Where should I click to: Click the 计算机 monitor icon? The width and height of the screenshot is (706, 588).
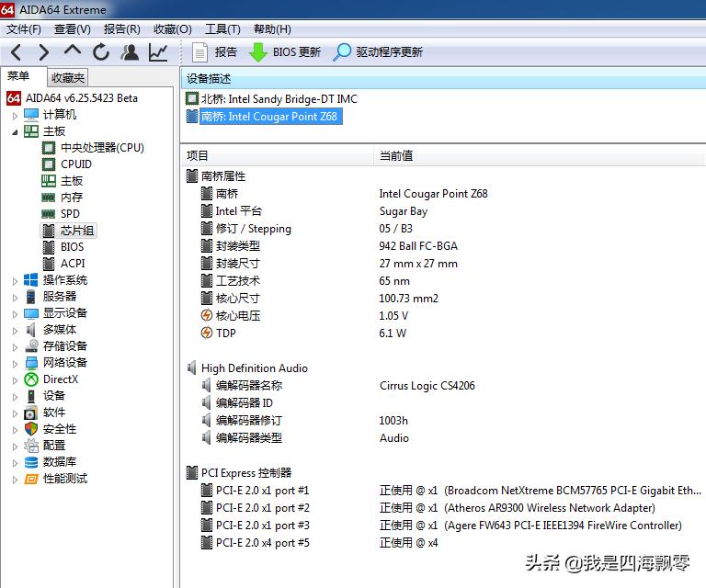(x=31, y=115)
